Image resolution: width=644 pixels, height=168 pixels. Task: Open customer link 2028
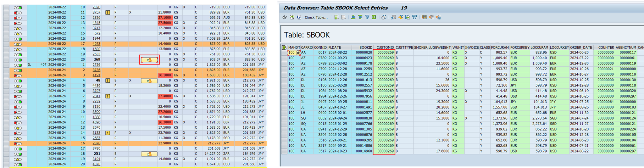point(97,7)
